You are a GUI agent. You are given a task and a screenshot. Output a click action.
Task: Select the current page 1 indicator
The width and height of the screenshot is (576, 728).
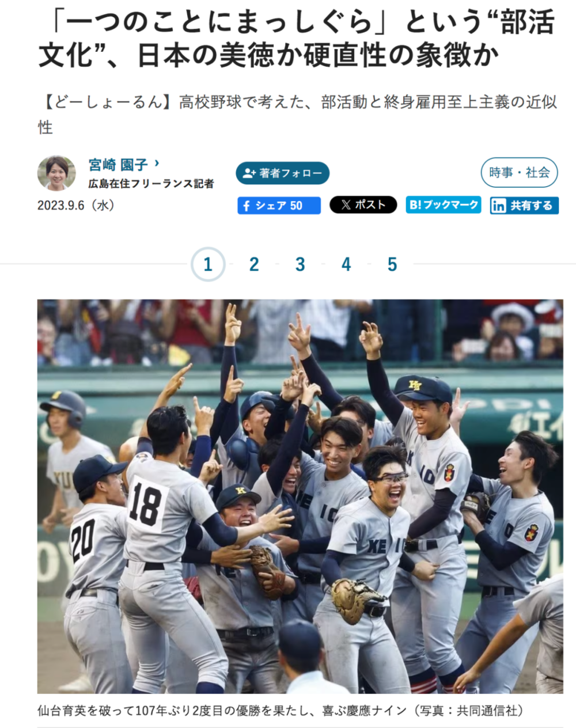pyautogui.click(x=208, y=264)
